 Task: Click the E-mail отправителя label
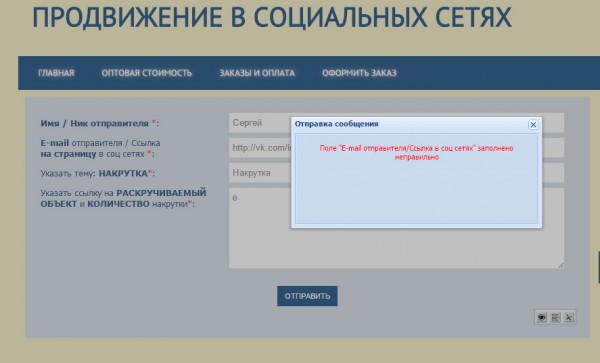[x=100, y=148]
